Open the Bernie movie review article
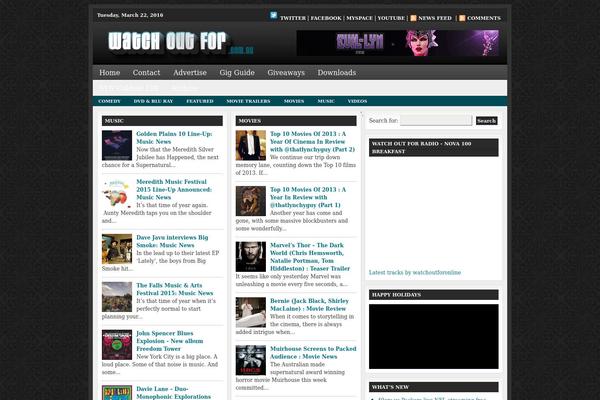600x400 pixels. tap(309, 305)
